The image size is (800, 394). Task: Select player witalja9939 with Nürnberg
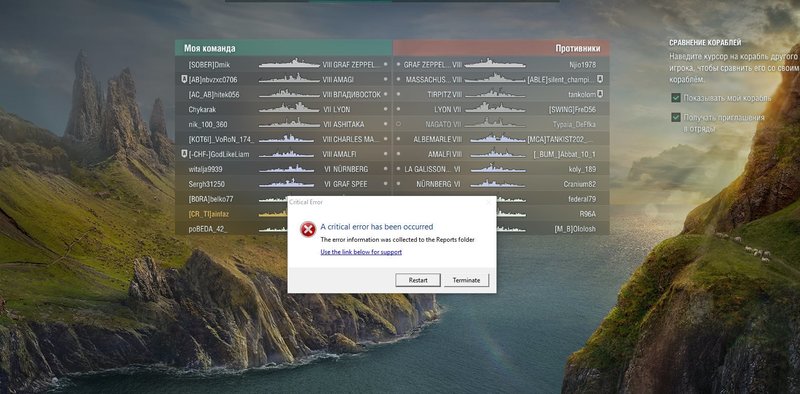pyautogui.click(x=284, y=169)
